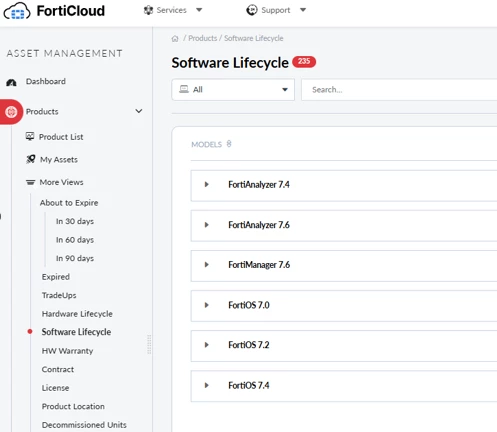Go to In 30 days expiring list

click(x=75, y=221)
